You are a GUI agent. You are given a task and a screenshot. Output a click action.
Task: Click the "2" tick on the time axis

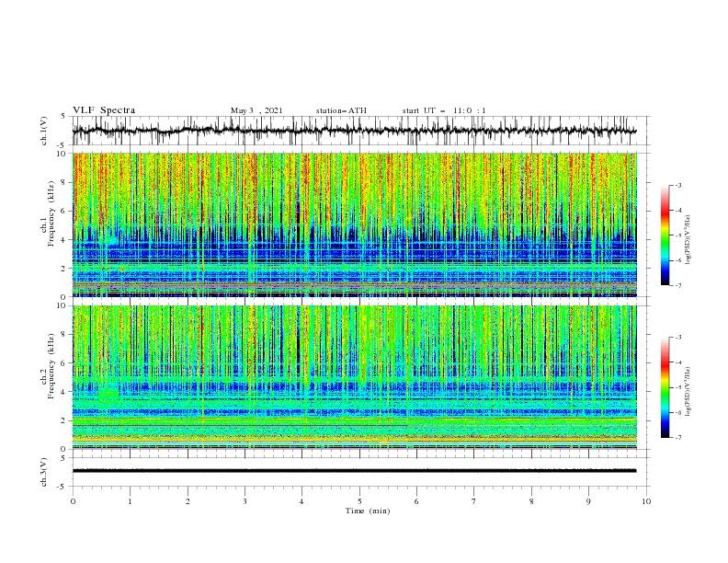188,501
